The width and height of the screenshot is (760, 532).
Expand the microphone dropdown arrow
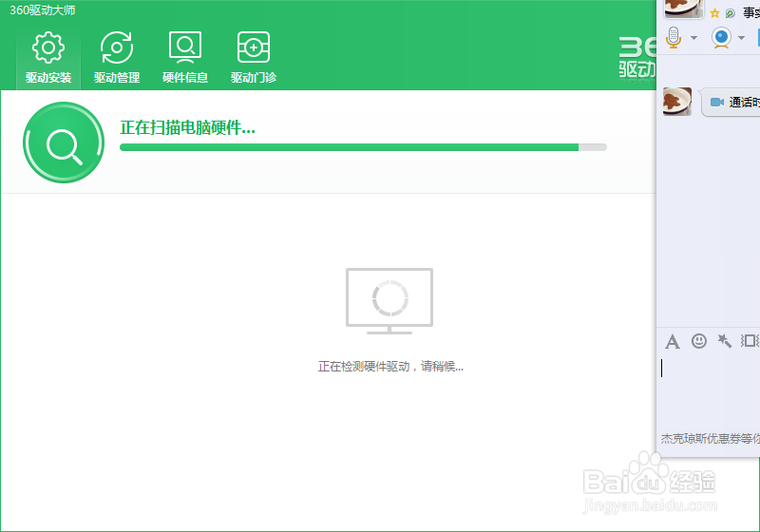tap(693, 38)
